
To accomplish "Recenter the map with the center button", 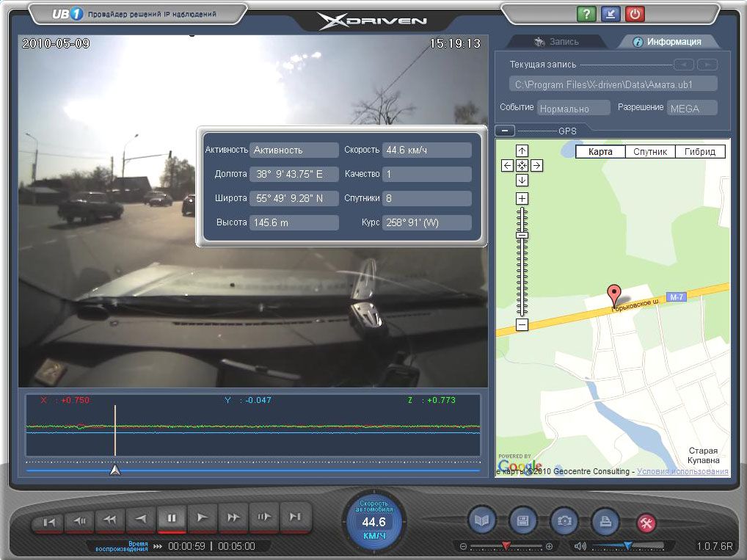I will 522,166.
